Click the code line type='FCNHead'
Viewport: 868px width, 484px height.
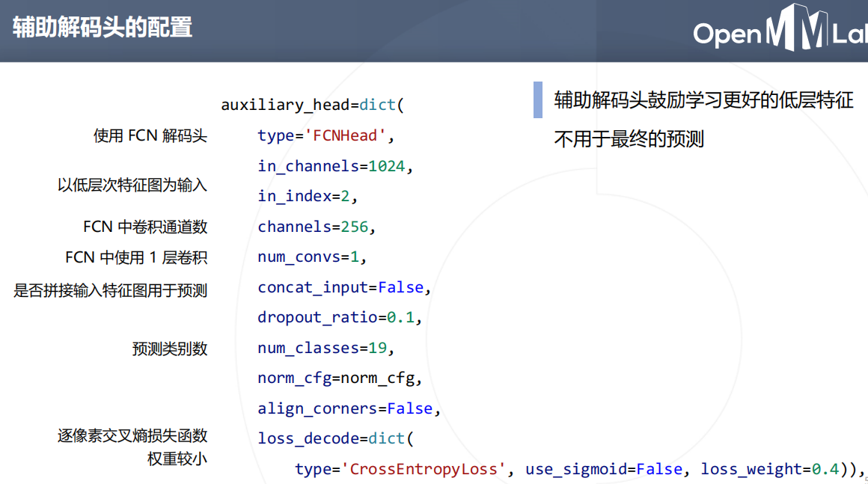tap(326, 135)
